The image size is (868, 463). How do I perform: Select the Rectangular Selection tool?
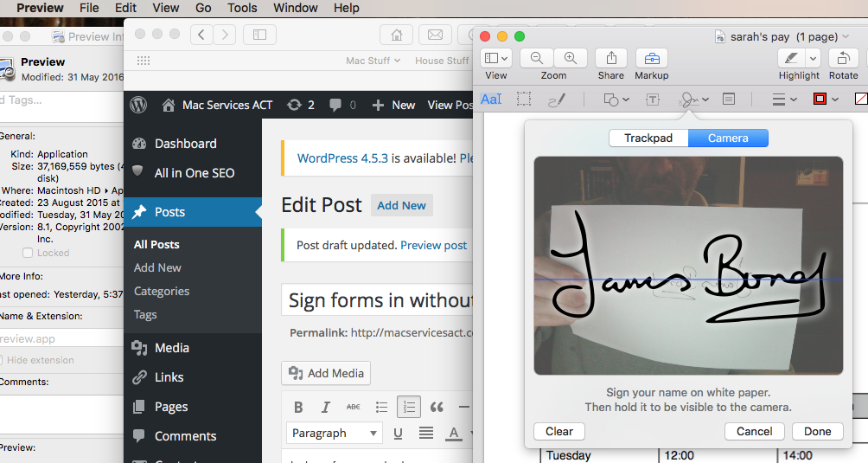(524, 100)
